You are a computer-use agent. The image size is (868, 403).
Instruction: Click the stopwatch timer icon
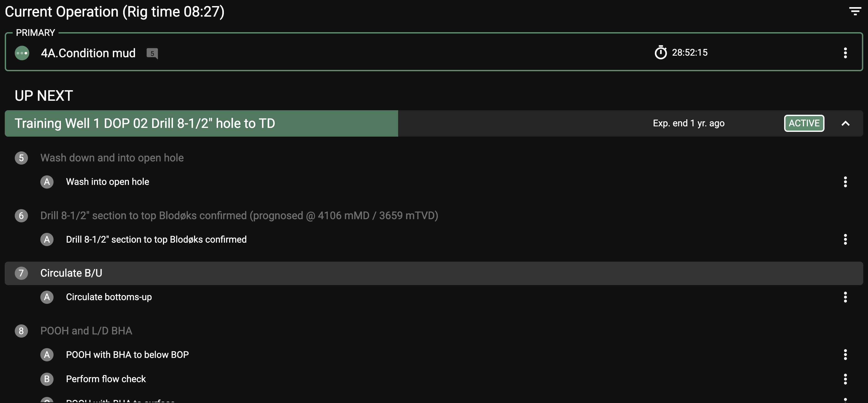660,52
